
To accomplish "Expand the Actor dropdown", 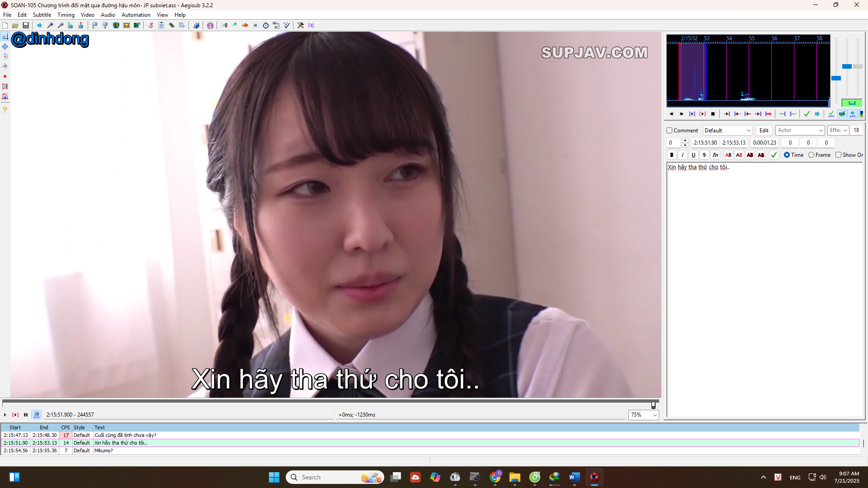I will point(800,131).
